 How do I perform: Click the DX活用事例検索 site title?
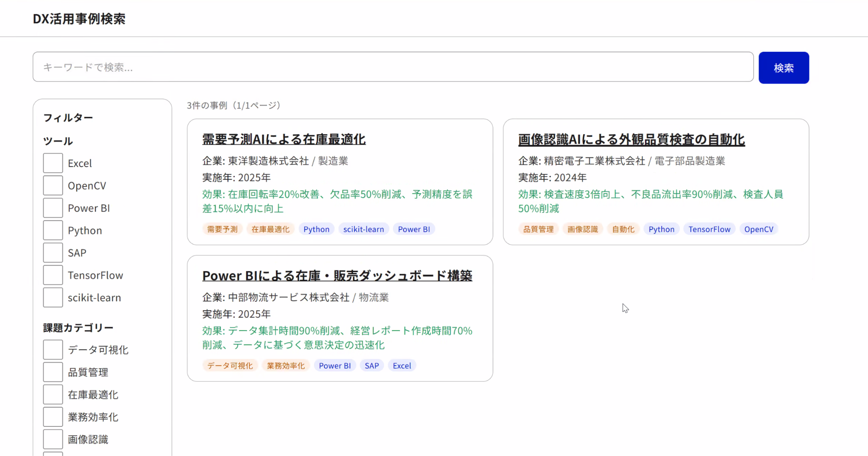click(x=79, y=19)
